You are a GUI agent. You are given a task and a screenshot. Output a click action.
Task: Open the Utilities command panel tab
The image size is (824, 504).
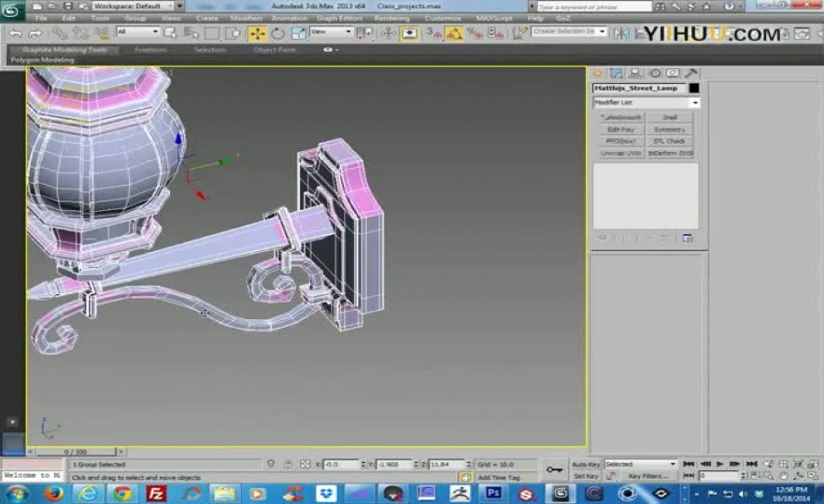pyautogui.click(x=691, y=74)
